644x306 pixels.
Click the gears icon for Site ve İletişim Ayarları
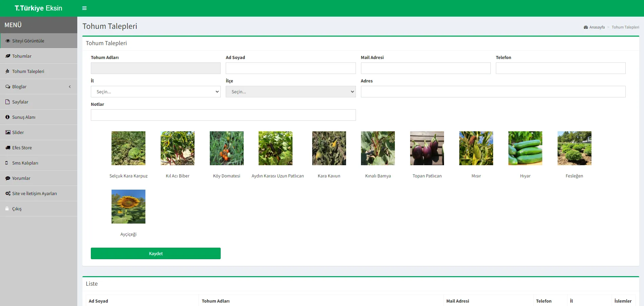point(8,193)
